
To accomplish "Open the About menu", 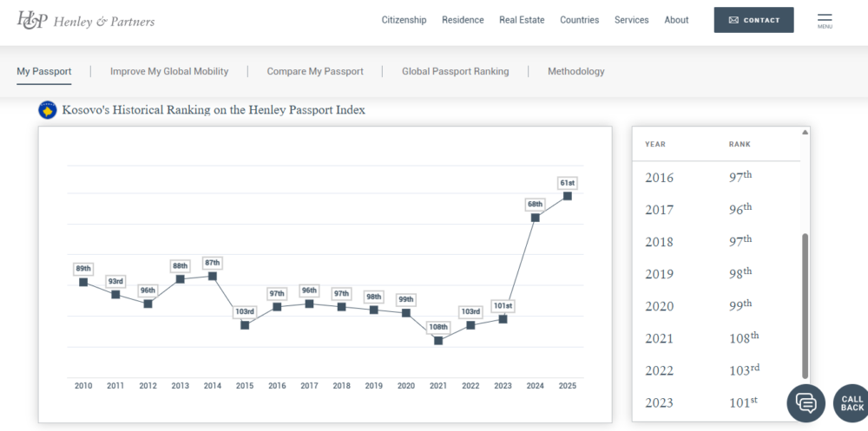I will click(676, 20).
